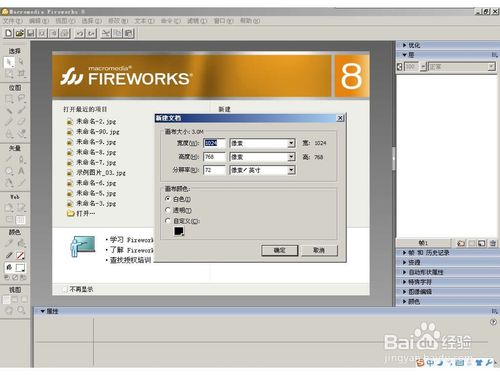Screen dimensions: 500x375
Task: Select 自定义 custom canvas radio button
Action: (x=168, y=221)
